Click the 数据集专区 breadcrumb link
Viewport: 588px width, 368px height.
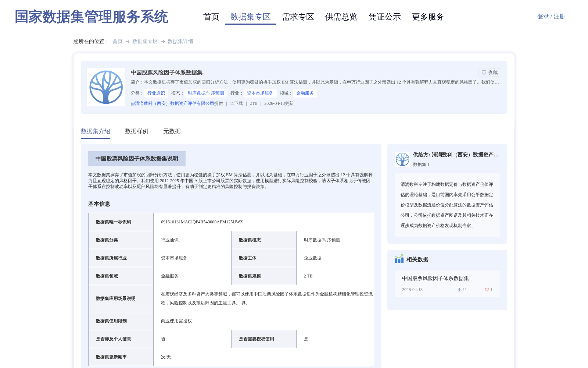pyautogui.click(x=145, y=41)
